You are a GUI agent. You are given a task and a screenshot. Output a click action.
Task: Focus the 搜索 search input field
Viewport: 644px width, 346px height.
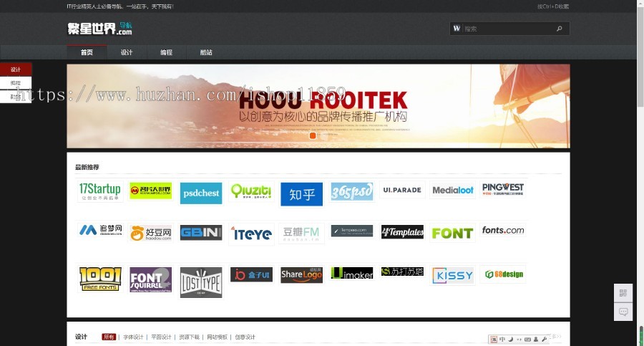pyautogui.click(x=509, y=29)
